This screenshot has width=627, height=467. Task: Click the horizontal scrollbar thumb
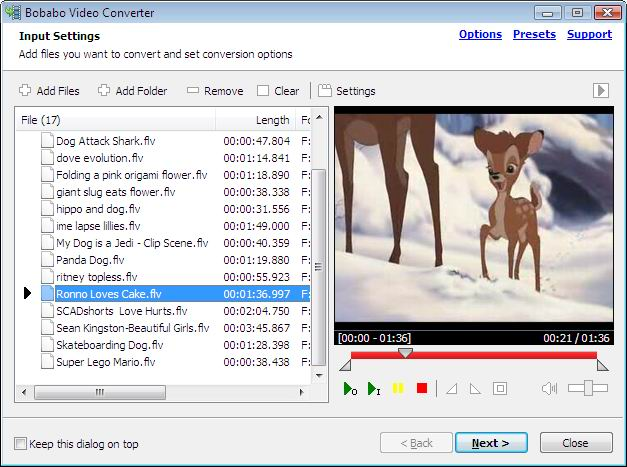point(100,392)
